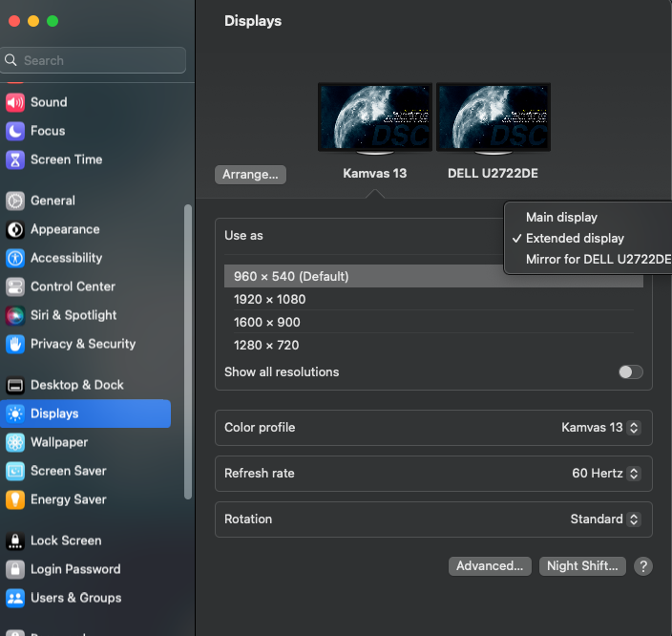Open Rotation Standard dropdown
The image size is (672, 636).
click(605, 519)
